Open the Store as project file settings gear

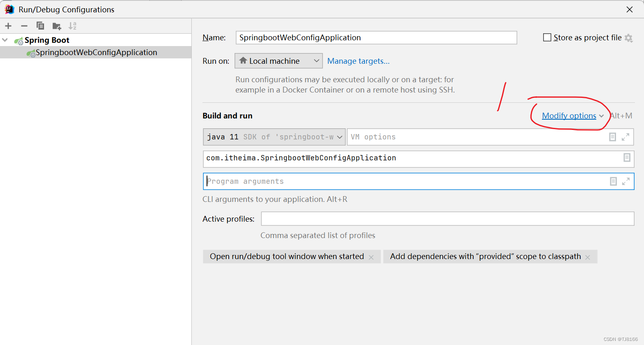point(629,37)
